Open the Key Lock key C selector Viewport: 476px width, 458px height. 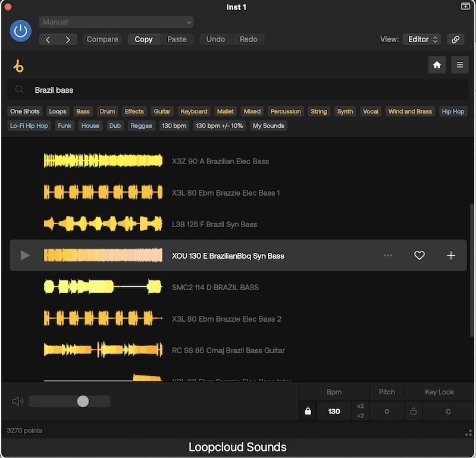tap(448, 411)
